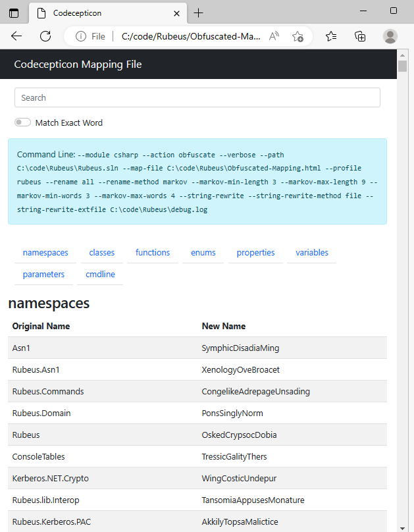View site information icon

click(x=81, y=36)
